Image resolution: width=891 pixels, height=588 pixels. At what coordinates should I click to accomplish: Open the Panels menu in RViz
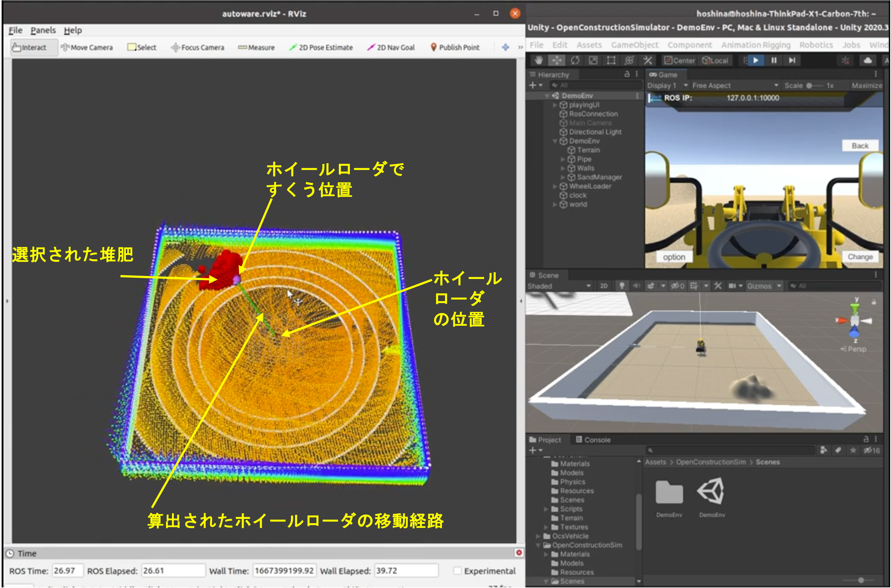[x=43, y=31]
